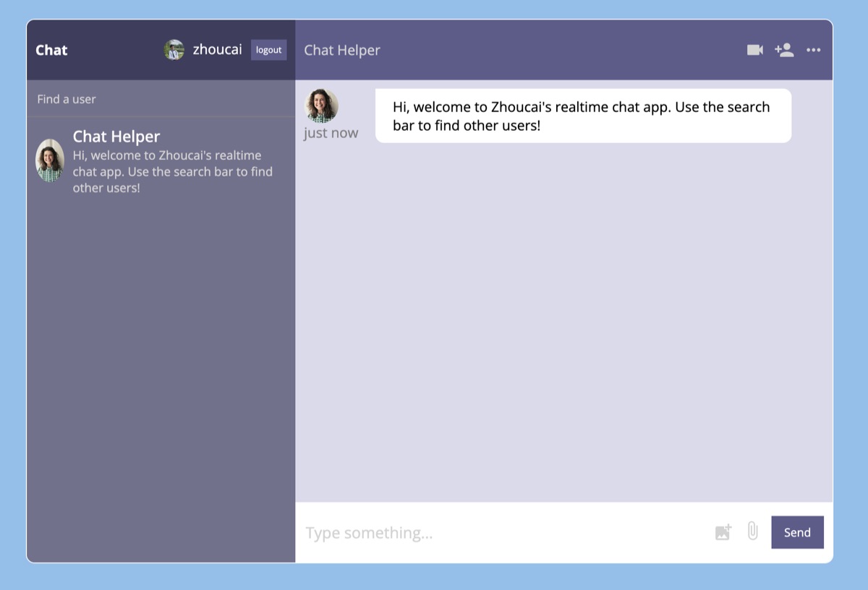
Task: Click zhoucai's profile avatar in sidebar header
Action: (174, 50)
